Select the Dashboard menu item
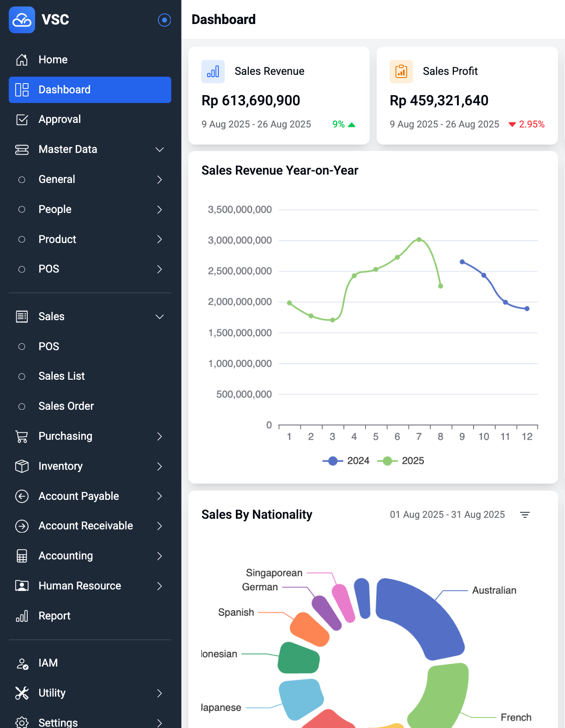The height and width of the screenshot is (728, 565). pyautogui.click(x=90, y=90)
